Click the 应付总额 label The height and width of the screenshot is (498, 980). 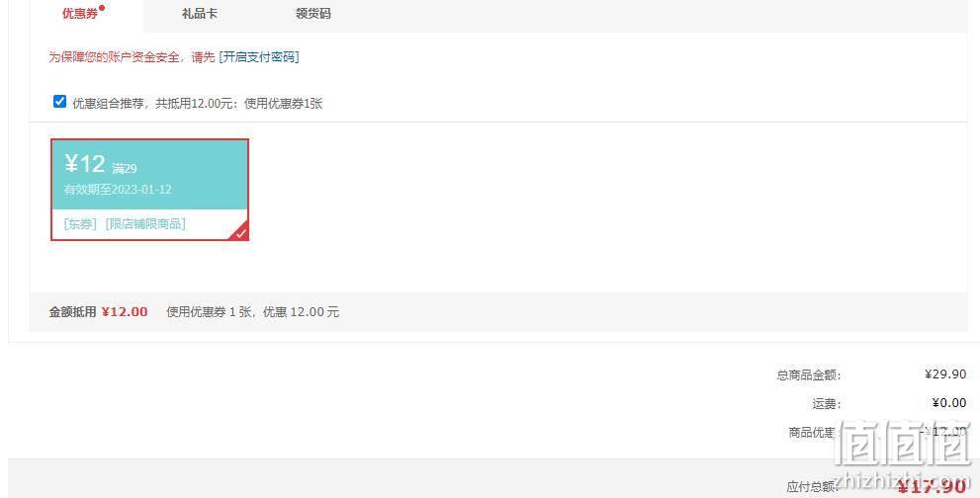point(811,487)
